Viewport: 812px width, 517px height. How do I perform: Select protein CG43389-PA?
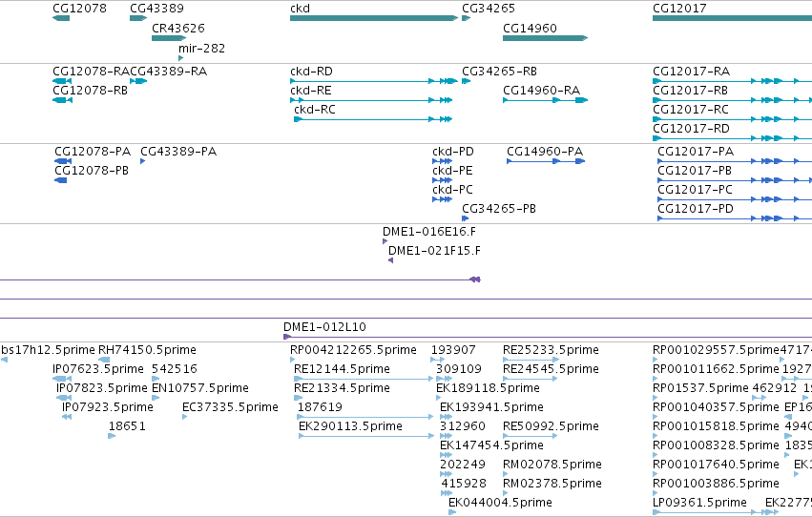(x=178, y=152)
